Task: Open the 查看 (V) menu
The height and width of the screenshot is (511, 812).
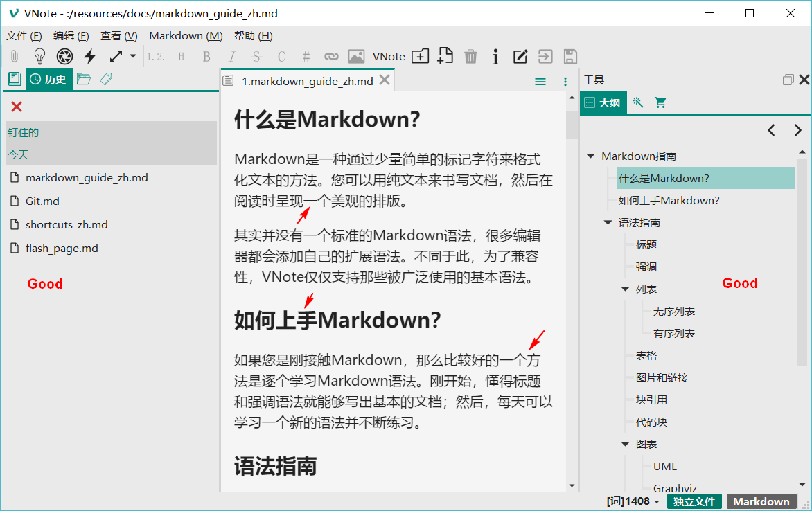Action: coord(118,36)
